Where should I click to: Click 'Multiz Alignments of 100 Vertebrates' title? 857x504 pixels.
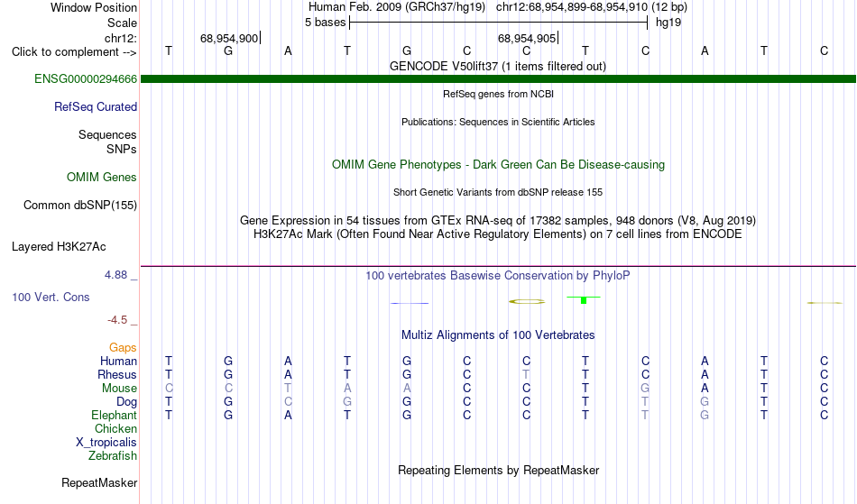click(498, 335)
